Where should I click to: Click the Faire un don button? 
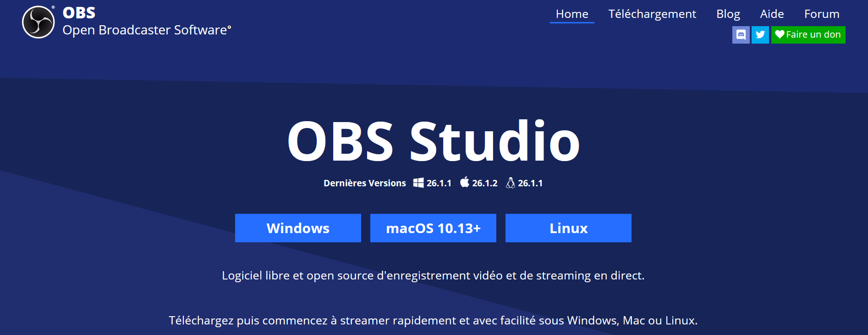(808, 35)
